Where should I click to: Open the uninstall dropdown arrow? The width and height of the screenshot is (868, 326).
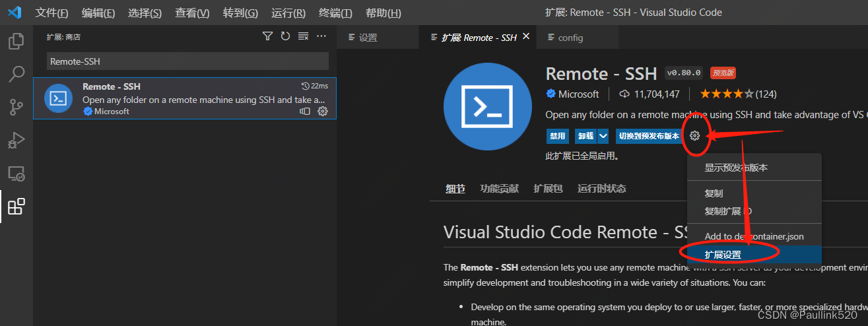[x=603, y=136]
